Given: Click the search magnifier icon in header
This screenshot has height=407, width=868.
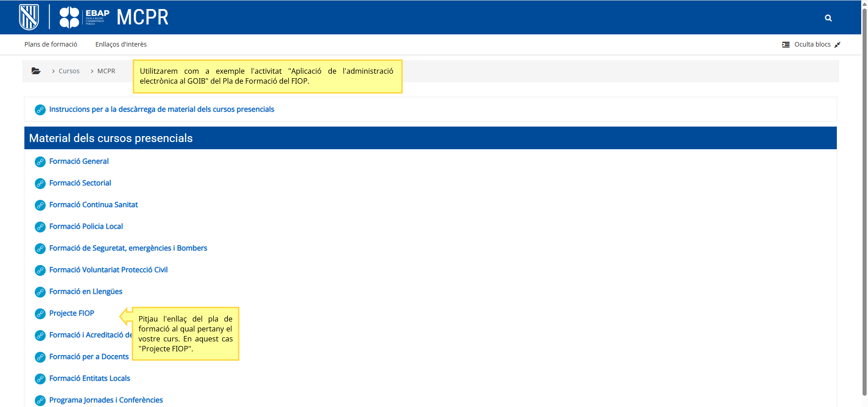Looking at the screenshot, I should (828, 18).
